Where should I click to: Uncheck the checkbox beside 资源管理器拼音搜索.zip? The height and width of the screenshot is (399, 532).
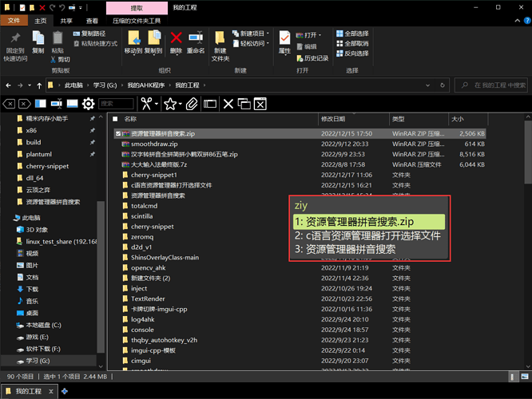(x=118, y=133)
